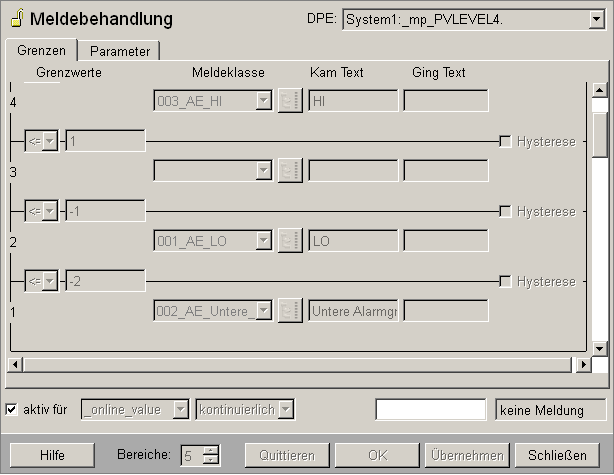This screenshot has height=475, width=614.
Task: Open the <= operator dropdown for limit -1
Action: tap(50, 211)
